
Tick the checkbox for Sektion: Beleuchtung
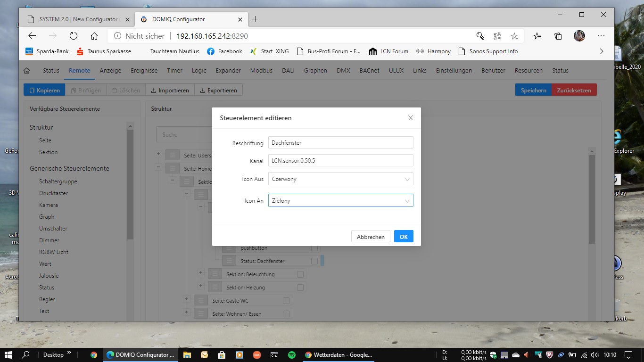coord(300,274)
